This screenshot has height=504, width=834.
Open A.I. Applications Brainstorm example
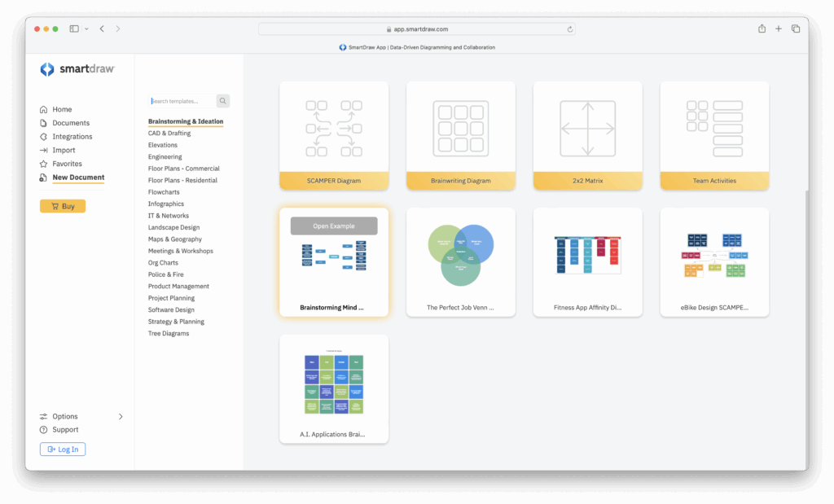334,389
